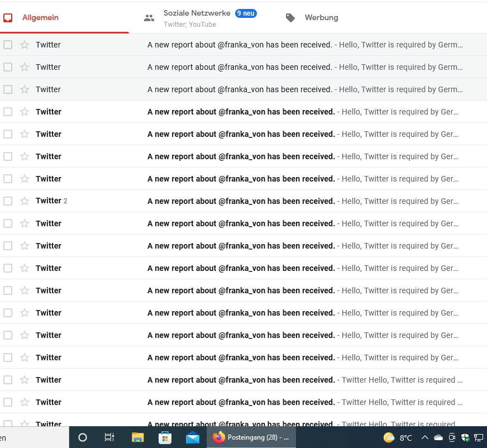The image size is (487, 448).
Task: Star the topmost Twitter email
Action: [25, 45]
